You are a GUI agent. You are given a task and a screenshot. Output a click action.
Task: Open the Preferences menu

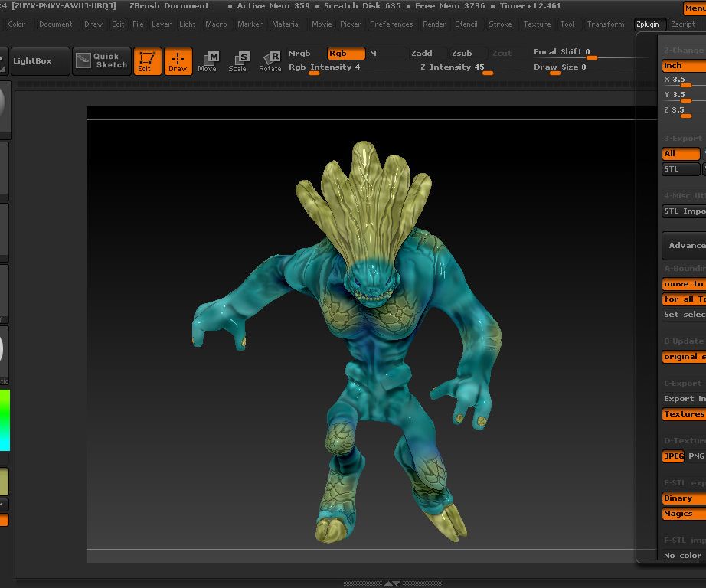click(391, 24)
